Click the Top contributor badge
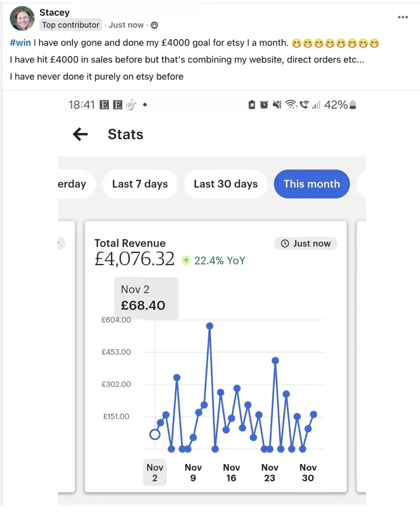 (71, 25)
